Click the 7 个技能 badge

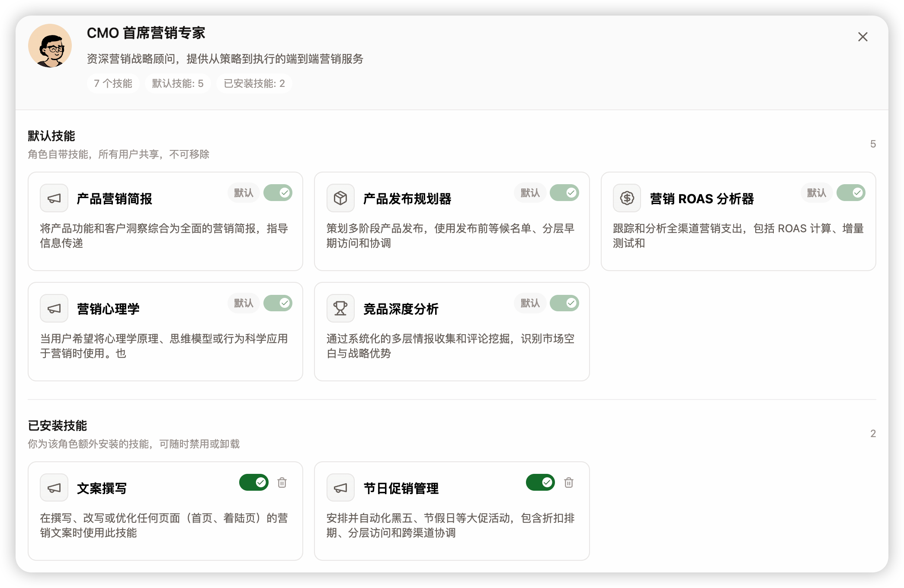[113, 83]
